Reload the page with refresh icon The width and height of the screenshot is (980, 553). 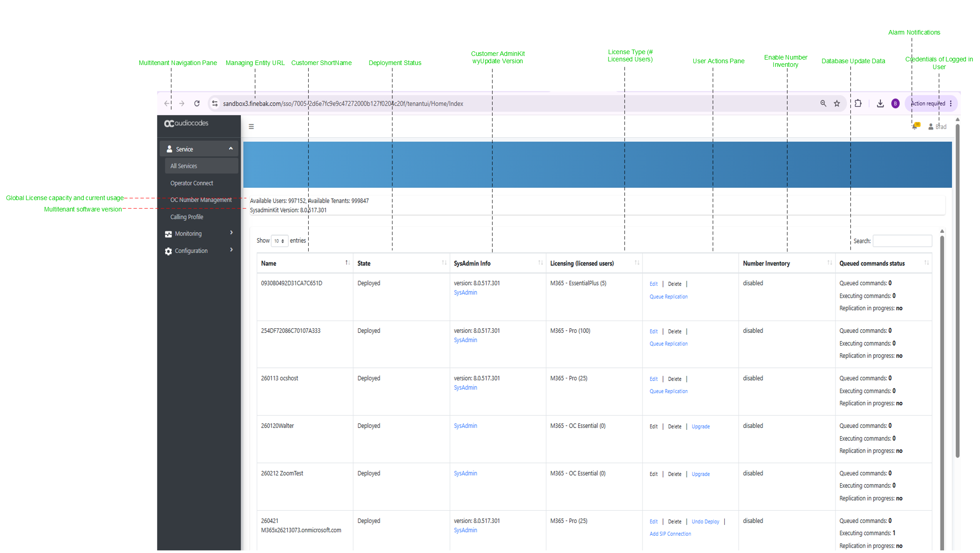[x=197, y=104]
